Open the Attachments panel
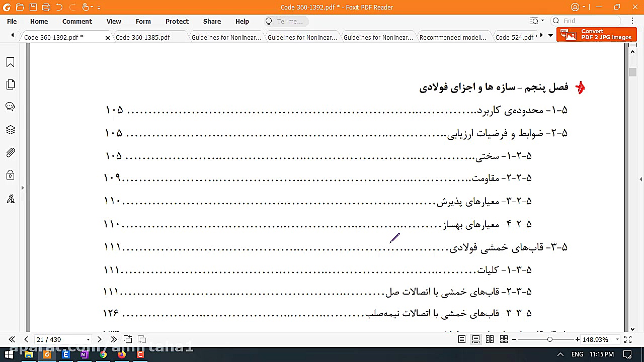Screen dimensions: 644x362 pos(11,152)
